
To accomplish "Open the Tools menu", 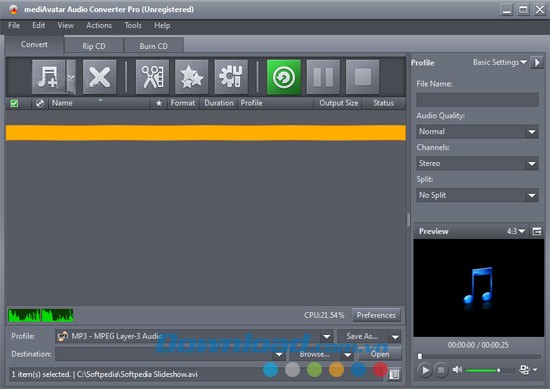I will point(133,25).
